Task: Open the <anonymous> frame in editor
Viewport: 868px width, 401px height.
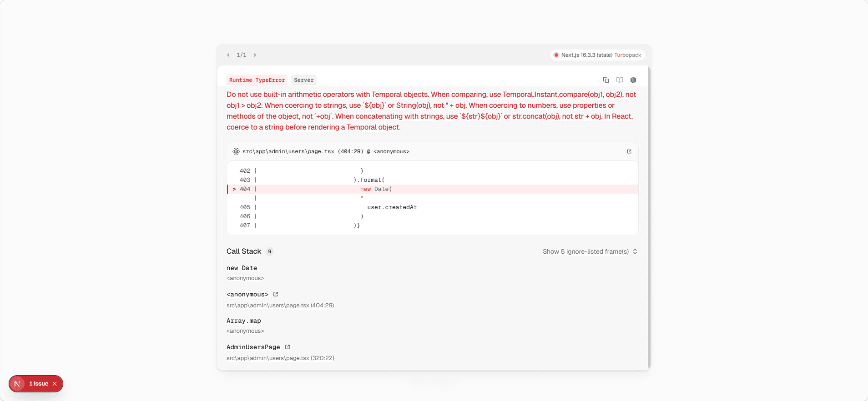Action: tap(276, 294)
